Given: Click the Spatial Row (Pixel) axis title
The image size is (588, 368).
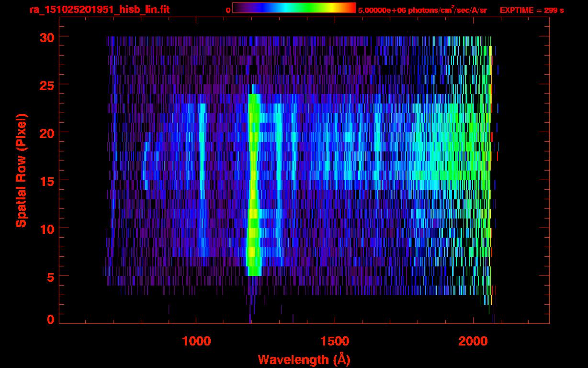Looking at the screenshot, I should tap(21, 170).
